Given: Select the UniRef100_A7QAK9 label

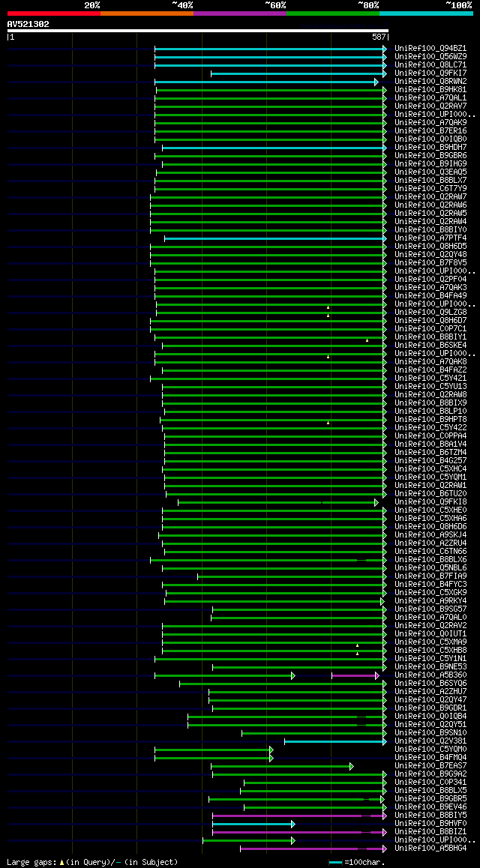Looking at the screenshot, I should pos(430,123).
